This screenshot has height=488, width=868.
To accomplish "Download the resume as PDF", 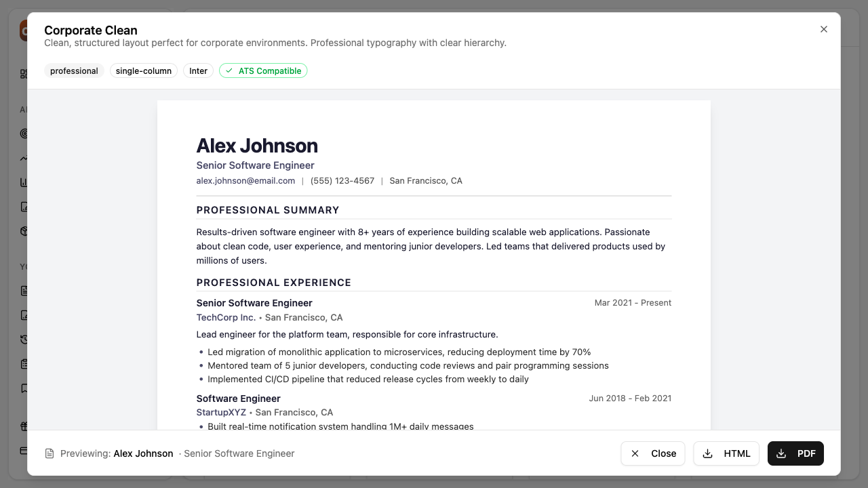I will coord(795,453).
